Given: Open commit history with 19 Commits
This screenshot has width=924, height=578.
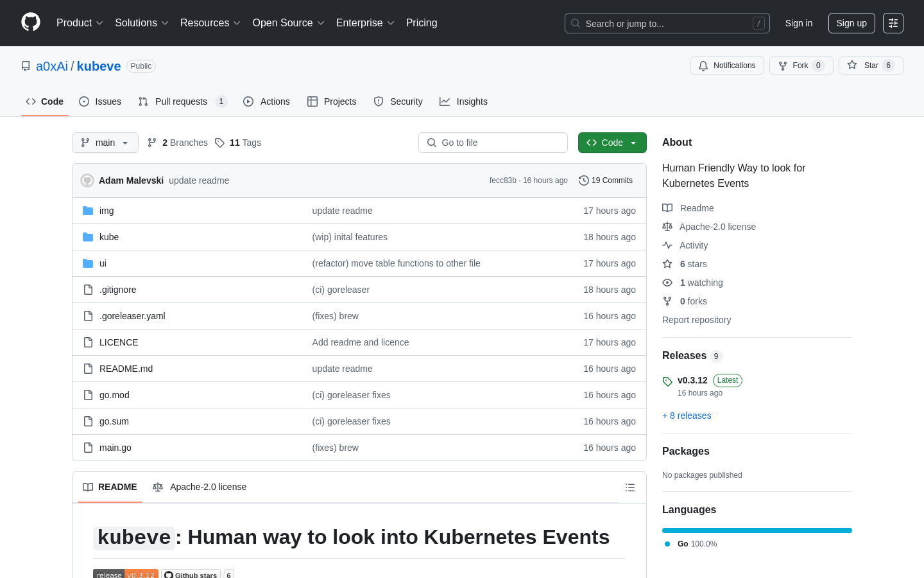Looking at the screenshot, I should coord(606,180).
